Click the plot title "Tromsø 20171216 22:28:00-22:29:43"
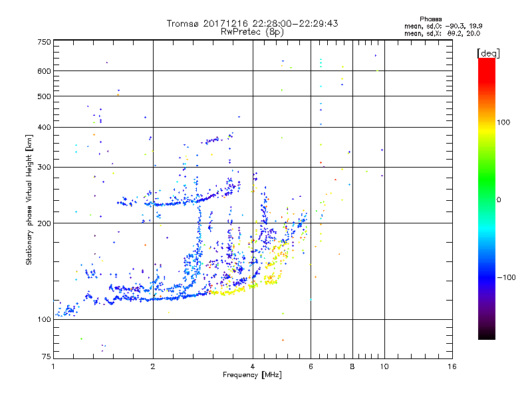The image size is (532, 399). pos(252,23)
